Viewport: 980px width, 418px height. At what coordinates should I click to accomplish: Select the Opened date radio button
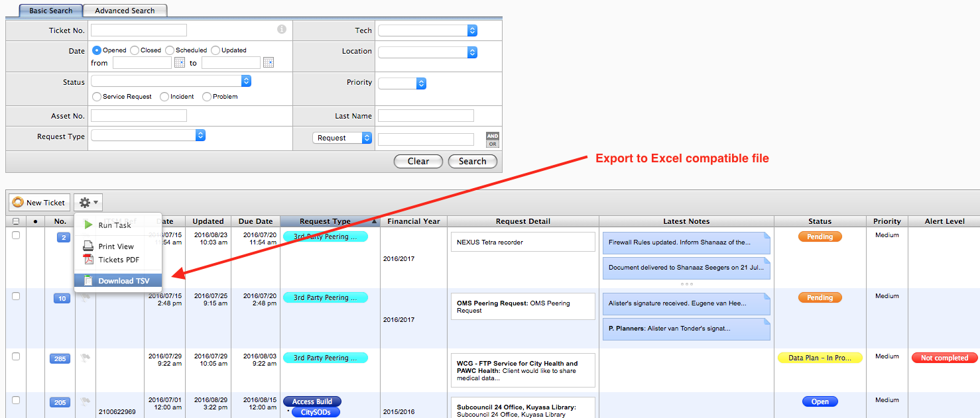point(97,50)
